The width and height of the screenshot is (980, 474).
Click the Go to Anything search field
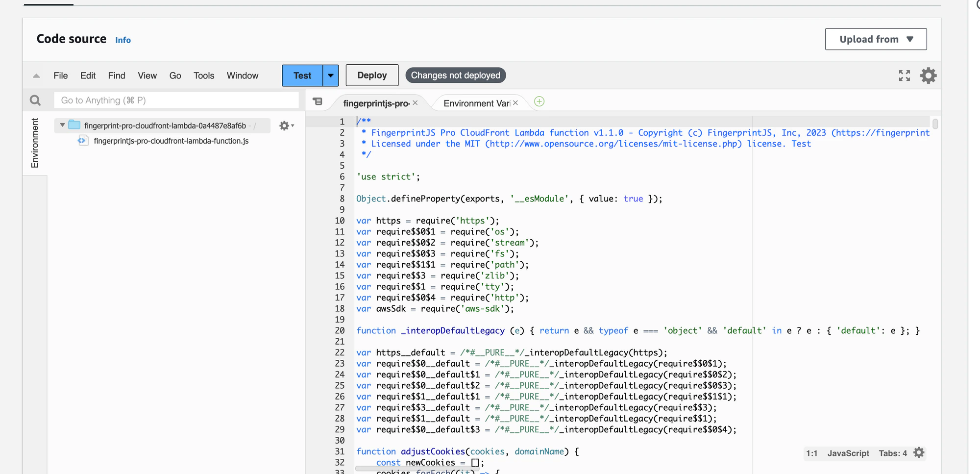click(x=176, y=100)
